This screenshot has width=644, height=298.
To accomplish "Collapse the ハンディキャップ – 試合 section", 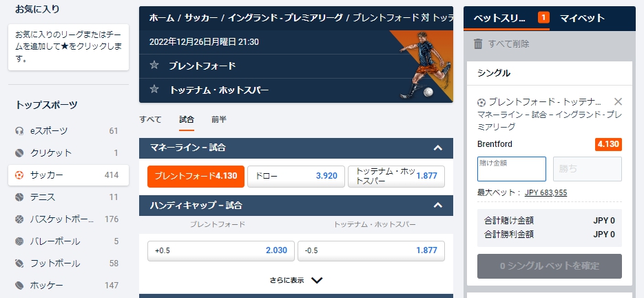I will click(x=438, y=205).
